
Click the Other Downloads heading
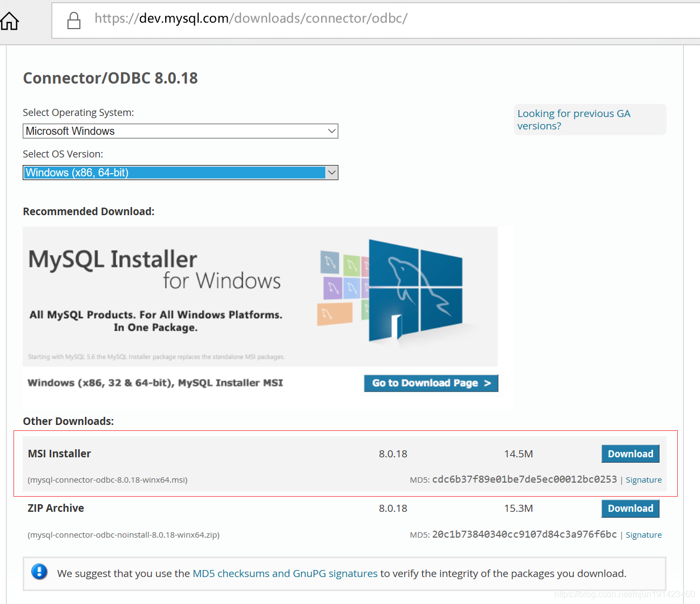68,421
